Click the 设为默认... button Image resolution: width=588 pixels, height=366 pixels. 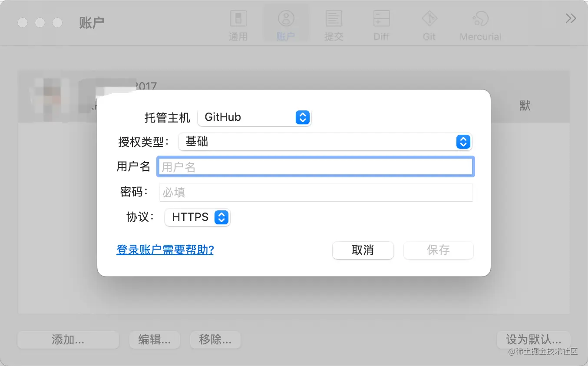[534, 339]
